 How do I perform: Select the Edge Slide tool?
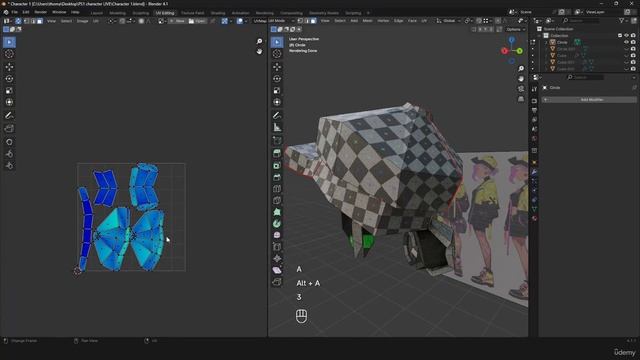277,247
